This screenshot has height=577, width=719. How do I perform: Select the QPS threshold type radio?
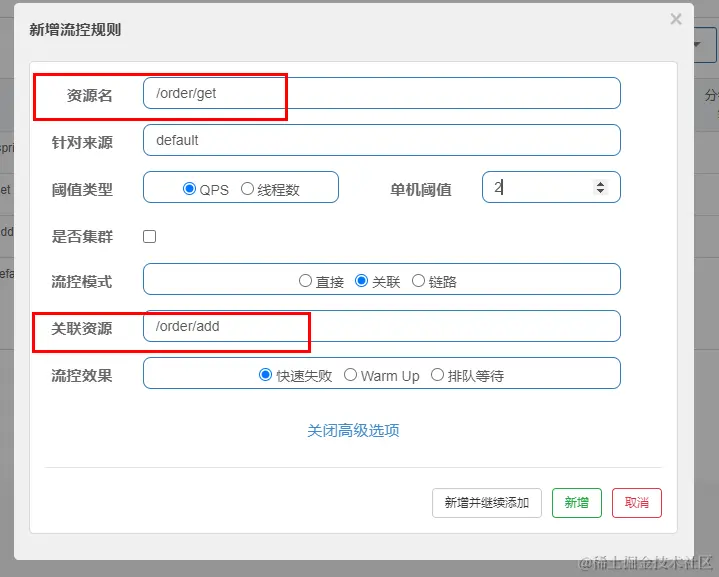pos(189,189)
